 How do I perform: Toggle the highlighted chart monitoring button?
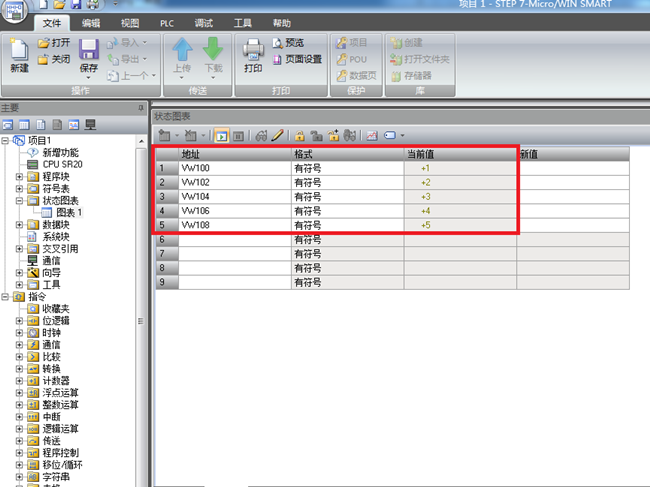pos(221,135)
